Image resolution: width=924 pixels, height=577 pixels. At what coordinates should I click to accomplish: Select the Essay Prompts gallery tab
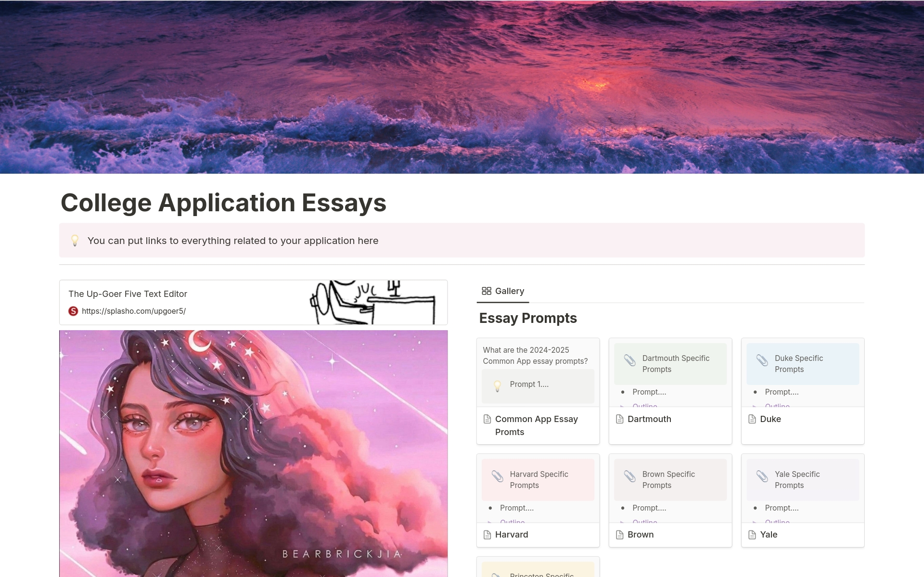click(x=502, y=291)
